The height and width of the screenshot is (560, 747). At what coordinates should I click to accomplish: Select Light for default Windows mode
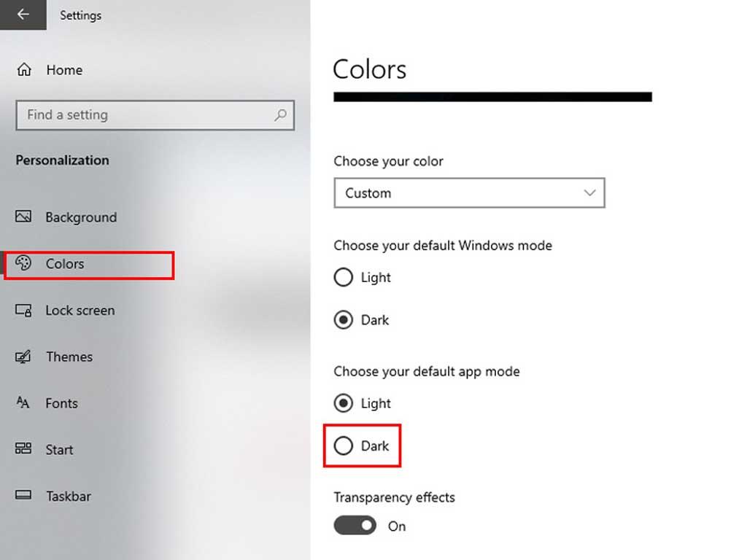(343, 278)
